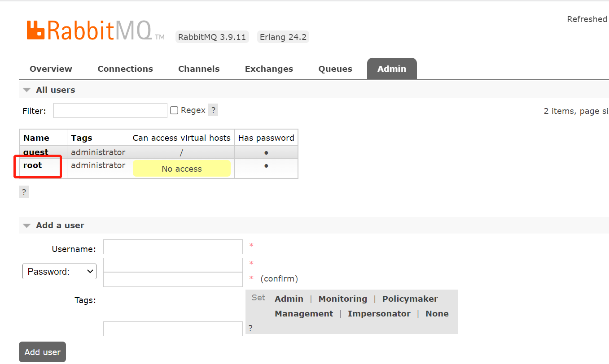The width and height of the screenshot is (609, 364).
Task: Click the users Filter text box
Action: [x=110, y=111]
